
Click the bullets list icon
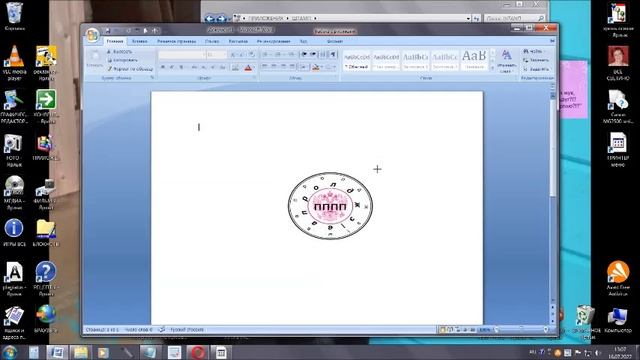tap(266, 54)
